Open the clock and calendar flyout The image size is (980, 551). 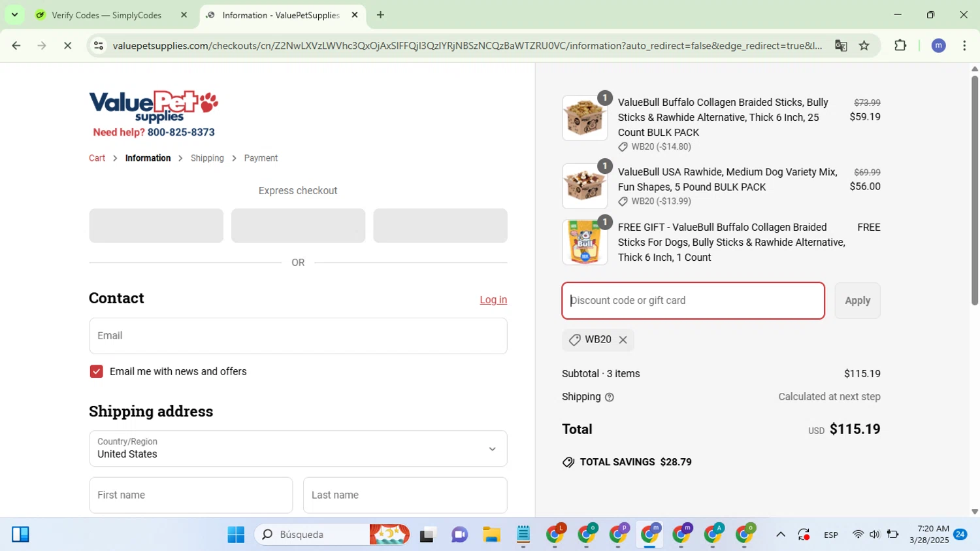click(929, 535)
